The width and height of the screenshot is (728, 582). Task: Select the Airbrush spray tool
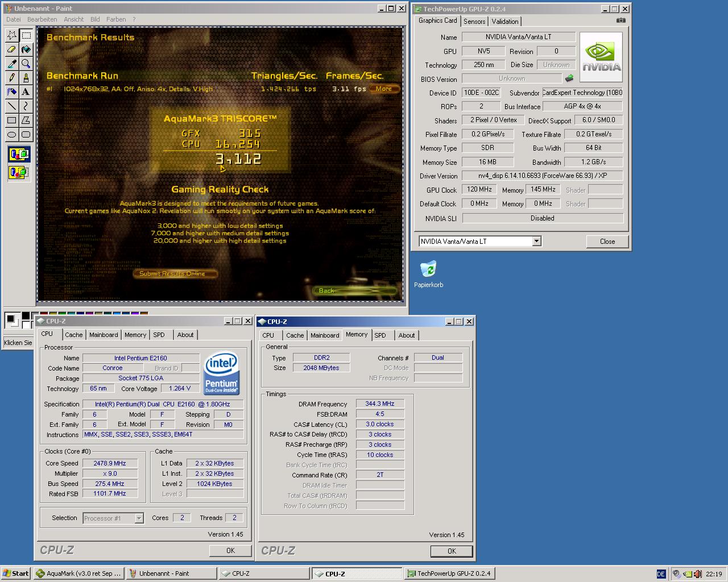(11, 92)
